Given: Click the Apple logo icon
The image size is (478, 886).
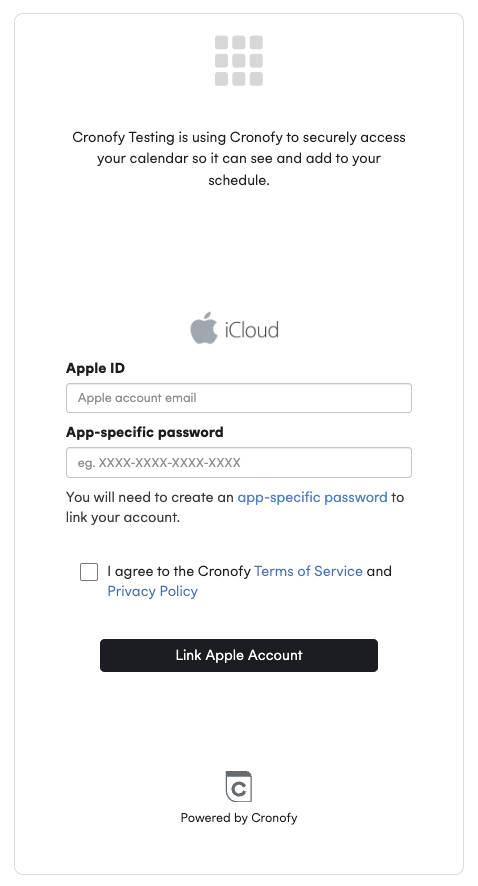Looking at the screenshot, I should [203, 328].
